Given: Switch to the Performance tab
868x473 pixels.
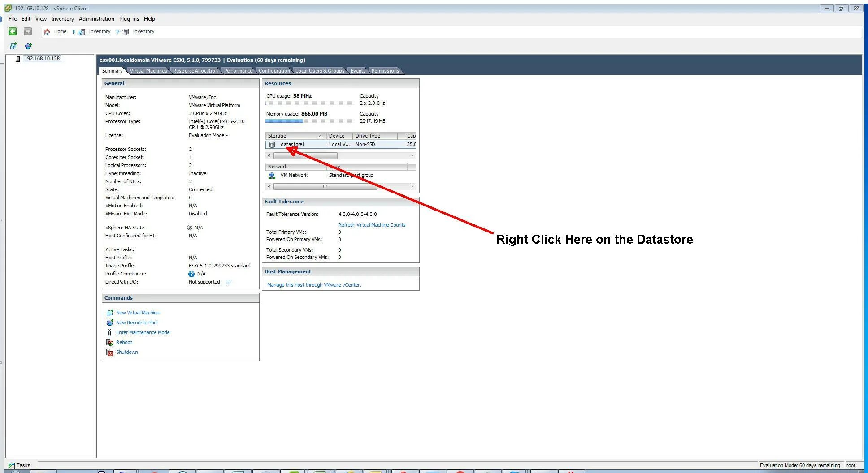Looking at the screenshot, I should point(238,71).
